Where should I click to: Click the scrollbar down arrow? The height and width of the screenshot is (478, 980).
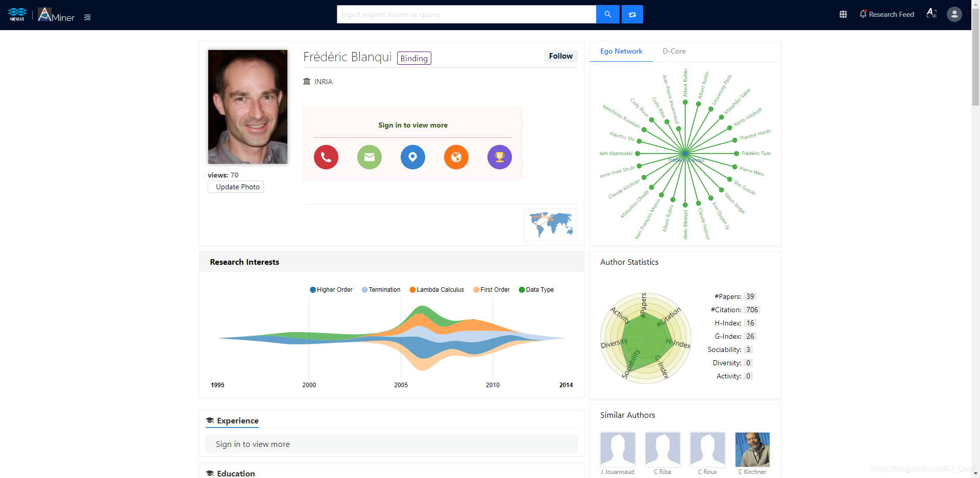click(x=975, y=473)
